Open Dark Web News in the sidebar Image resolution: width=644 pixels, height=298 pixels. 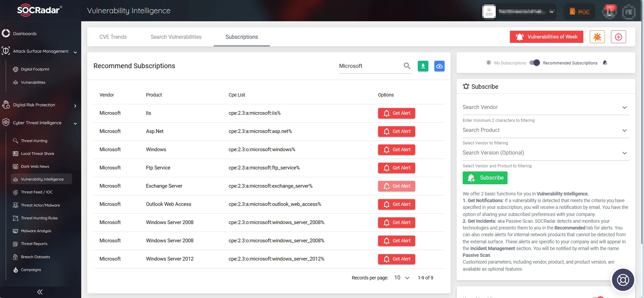pos(35,166)
